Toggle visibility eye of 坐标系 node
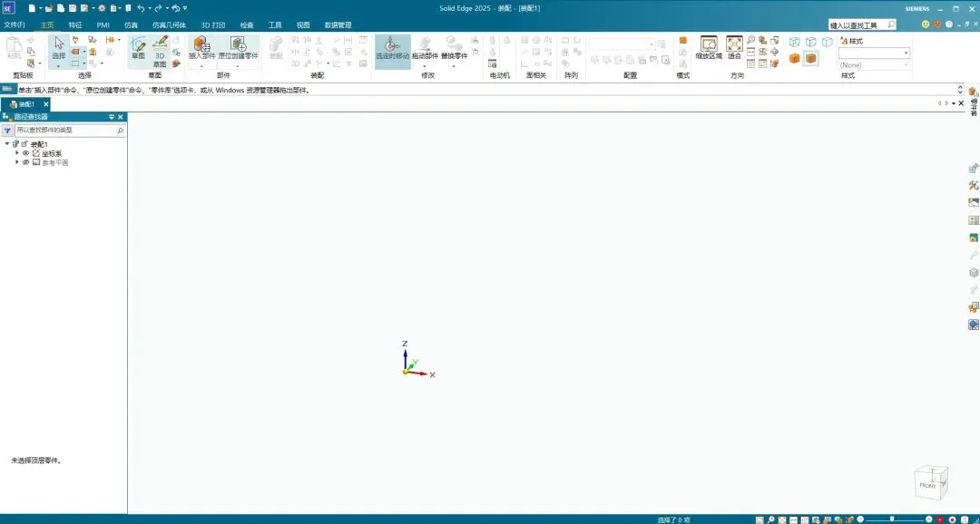980x524 pixels. pyautogui.click(x=26, y=153)
